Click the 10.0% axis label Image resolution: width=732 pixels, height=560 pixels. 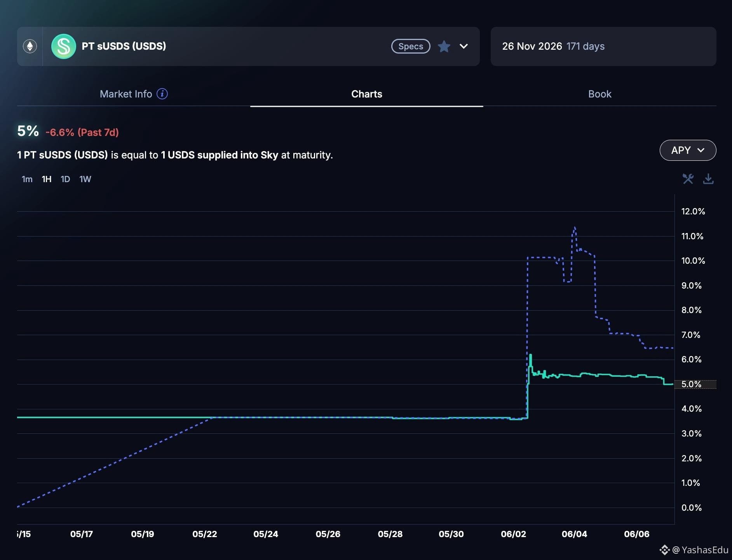pyautogui.click(x=693, y=261)
